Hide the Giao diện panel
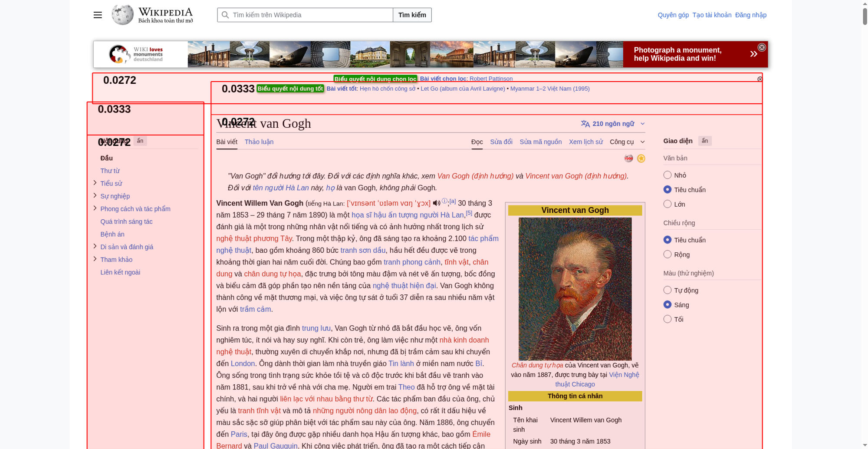Viewport: 868px width, 449px height. tap(705, 141)
